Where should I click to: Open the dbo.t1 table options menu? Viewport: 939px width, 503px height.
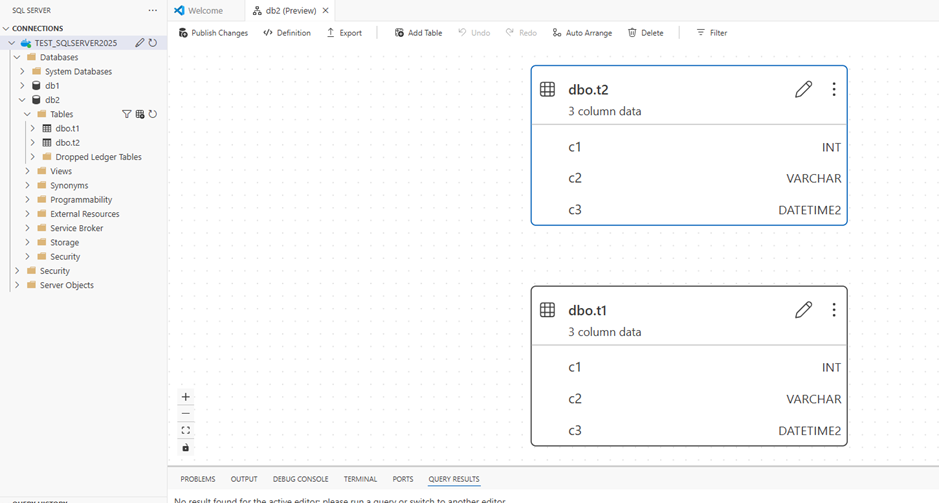pyautogui.click(x=834, y=310)
